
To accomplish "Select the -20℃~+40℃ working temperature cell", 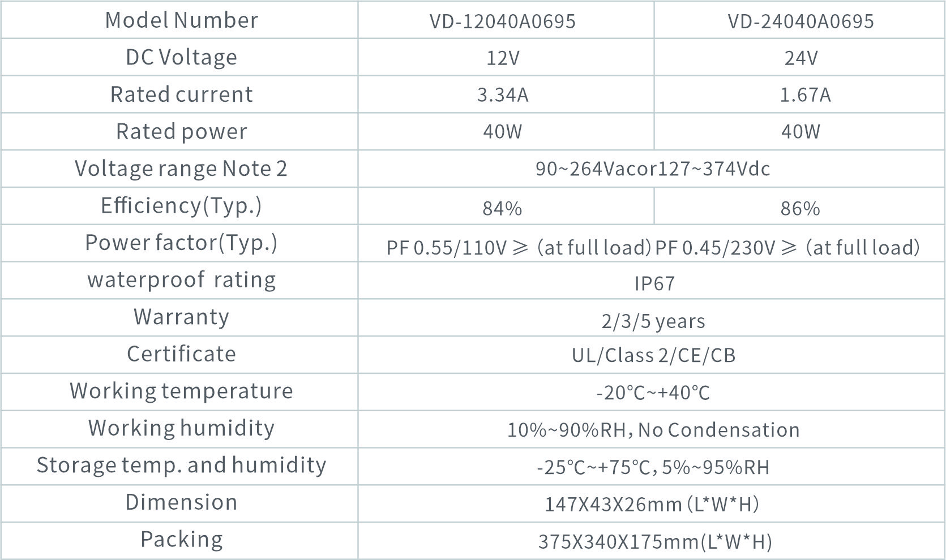I will point(653,393).
